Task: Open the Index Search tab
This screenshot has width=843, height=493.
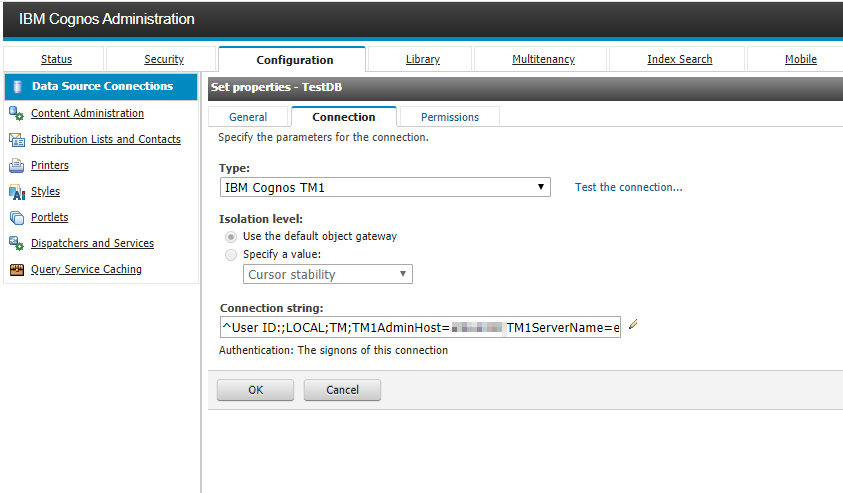Action: pos(680,59)
